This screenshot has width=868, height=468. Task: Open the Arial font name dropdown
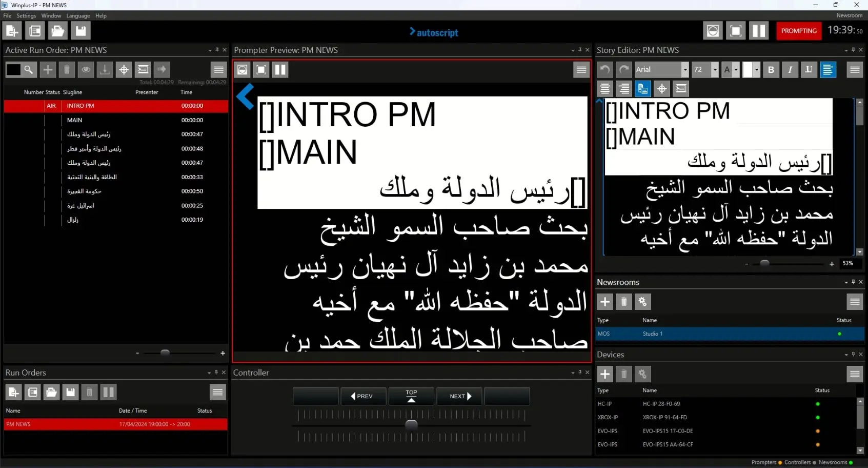click(684, 69)
